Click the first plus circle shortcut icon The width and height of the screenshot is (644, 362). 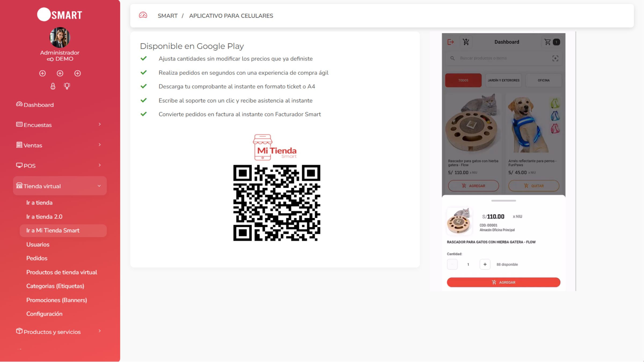point(42,73)
